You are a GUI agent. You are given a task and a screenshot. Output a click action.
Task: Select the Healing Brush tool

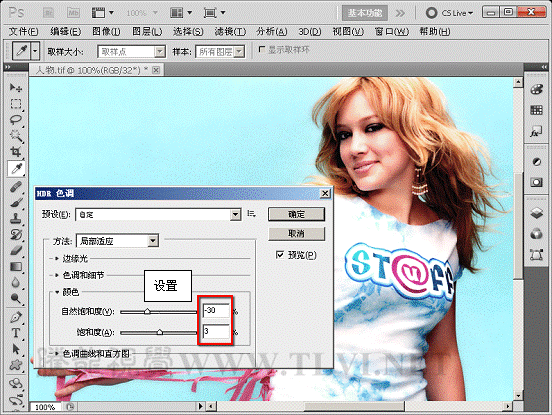click(16, 186)
